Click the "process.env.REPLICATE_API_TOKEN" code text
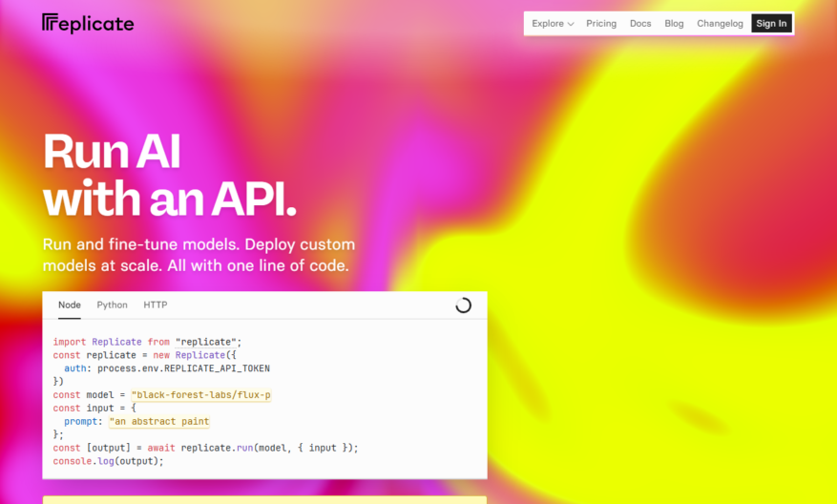The width and height of the screenshot is (837, 504). [183, 368]
